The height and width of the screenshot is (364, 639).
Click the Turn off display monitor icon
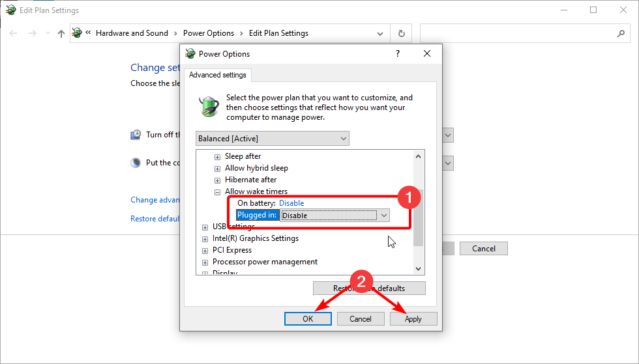[136, 134]
